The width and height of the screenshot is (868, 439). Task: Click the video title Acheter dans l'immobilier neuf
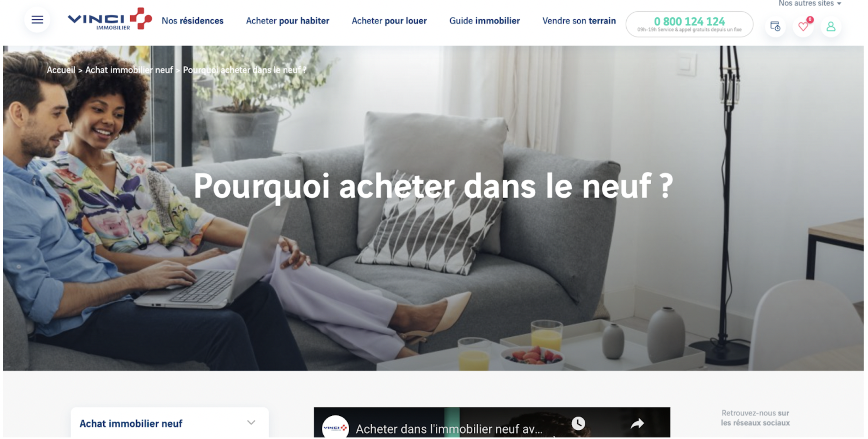coord(449,429)
